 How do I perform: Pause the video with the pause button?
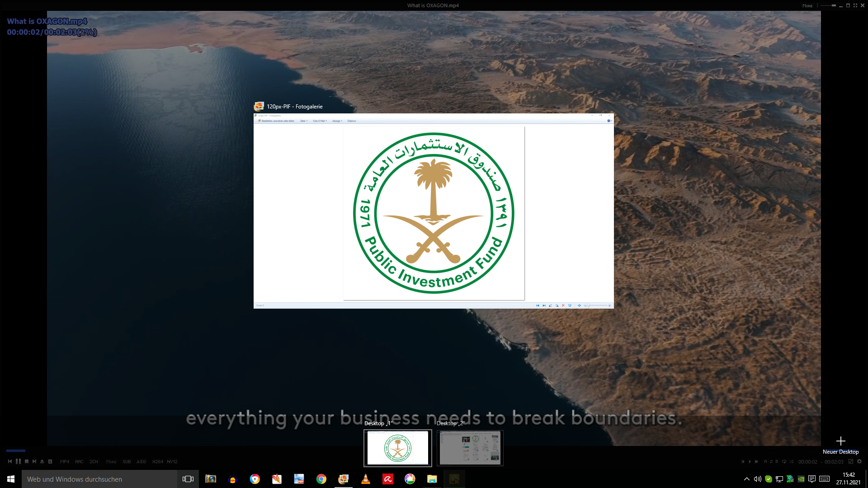(x=18, y=461)
